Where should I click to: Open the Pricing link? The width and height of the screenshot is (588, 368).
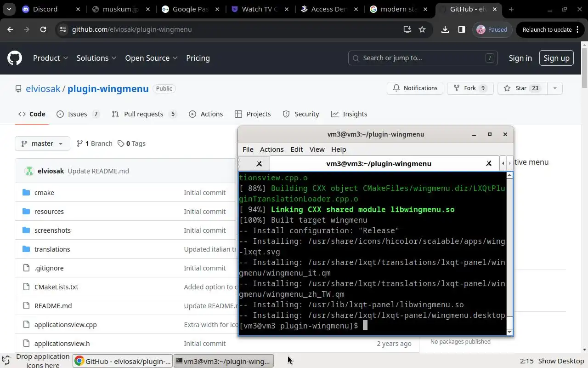click(x=198, y=58)
